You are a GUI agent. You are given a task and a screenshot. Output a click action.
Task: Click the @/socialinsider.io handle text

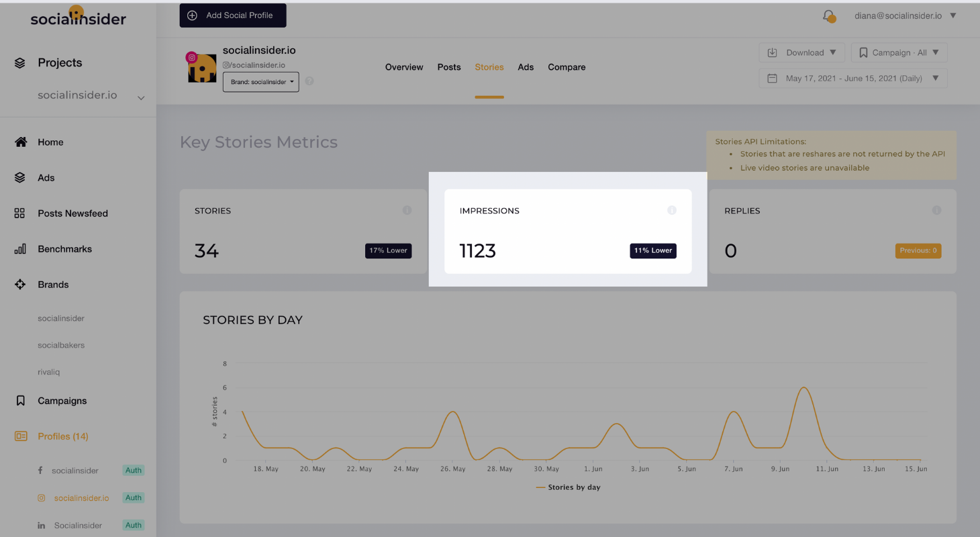[254, 65]
